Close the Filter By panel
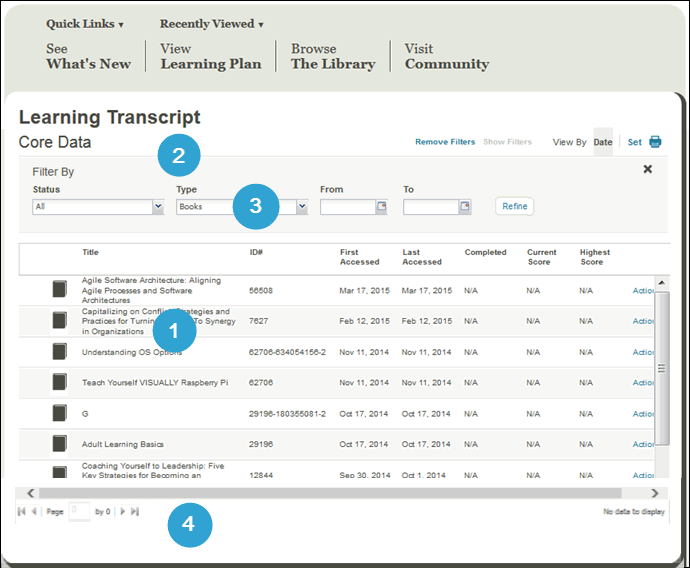 [647, 169]
